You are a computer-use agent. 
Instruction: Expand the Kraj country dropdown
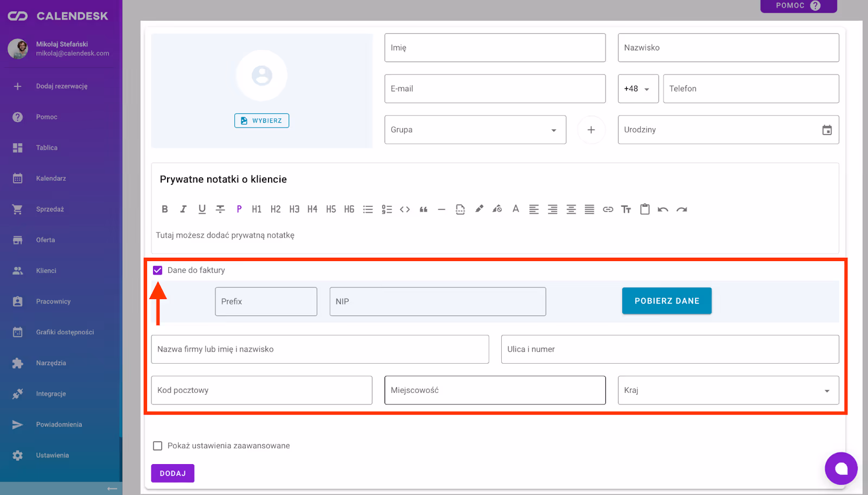[x=827, y=391]
